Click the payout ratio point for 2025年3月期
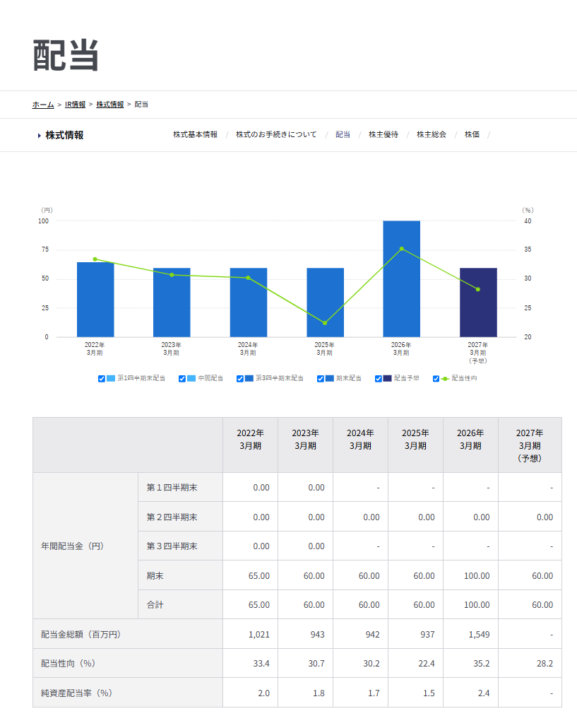 [x=325, y=323]
